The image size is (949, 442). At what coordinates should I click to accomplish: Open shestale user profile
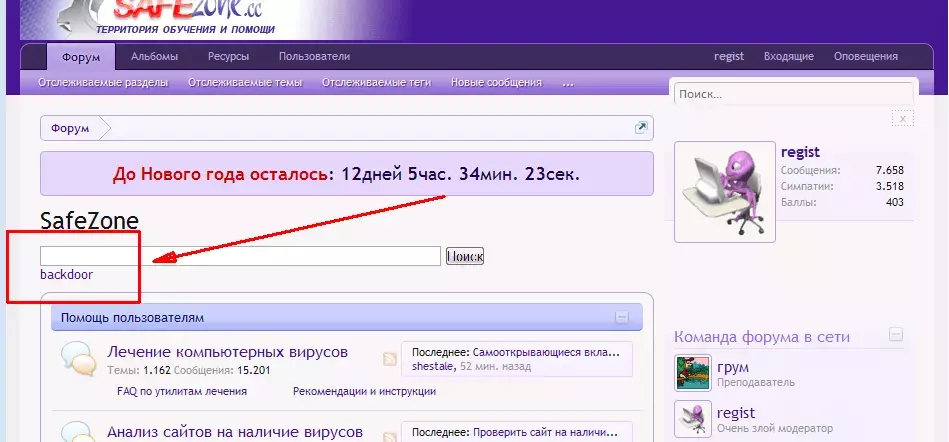click(432, 366)
